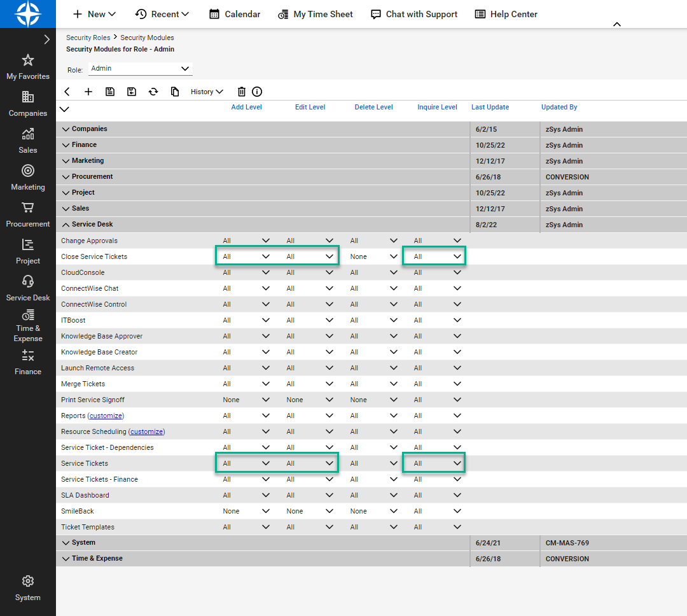Viewport: 687px width, 616px height.
Task: Click the Security Roles breadcrumb link
Action: pyautogui.click(x=88, y=38)
